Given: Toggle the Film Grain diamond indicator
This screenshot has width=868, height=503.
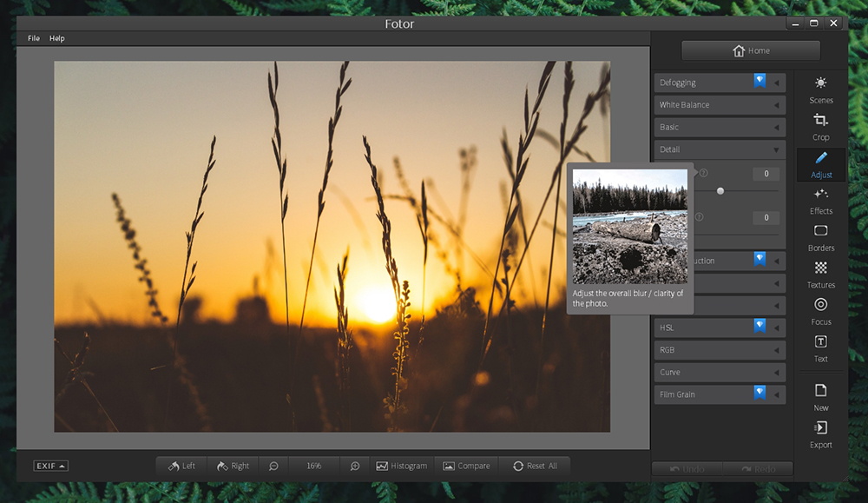Looking at the screenshot, I should (759, 394).
